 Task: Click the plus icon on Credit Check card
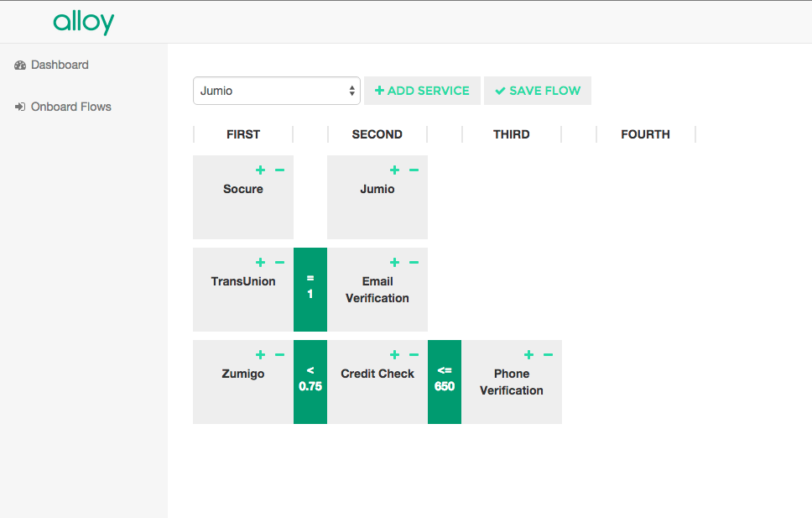(x=394, y=355)
